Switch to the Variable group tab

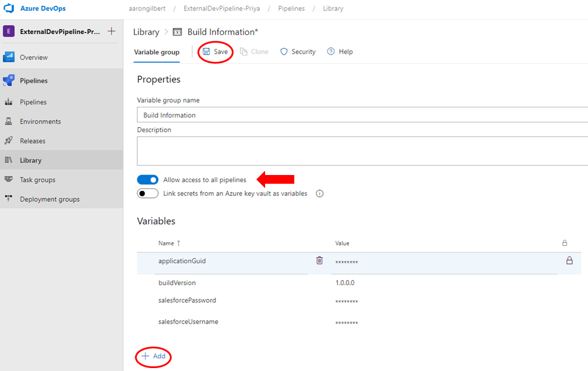156,52
